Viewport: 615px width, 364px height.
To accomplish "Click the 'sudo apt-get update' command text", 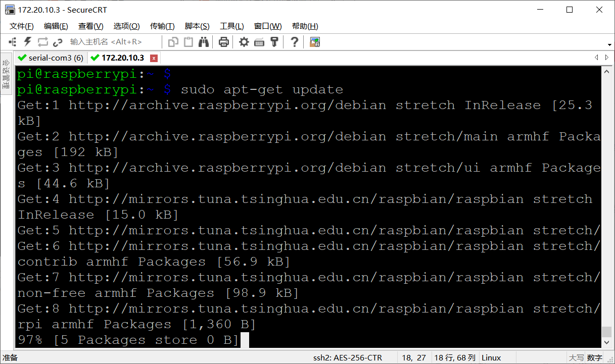I will 262,89.
